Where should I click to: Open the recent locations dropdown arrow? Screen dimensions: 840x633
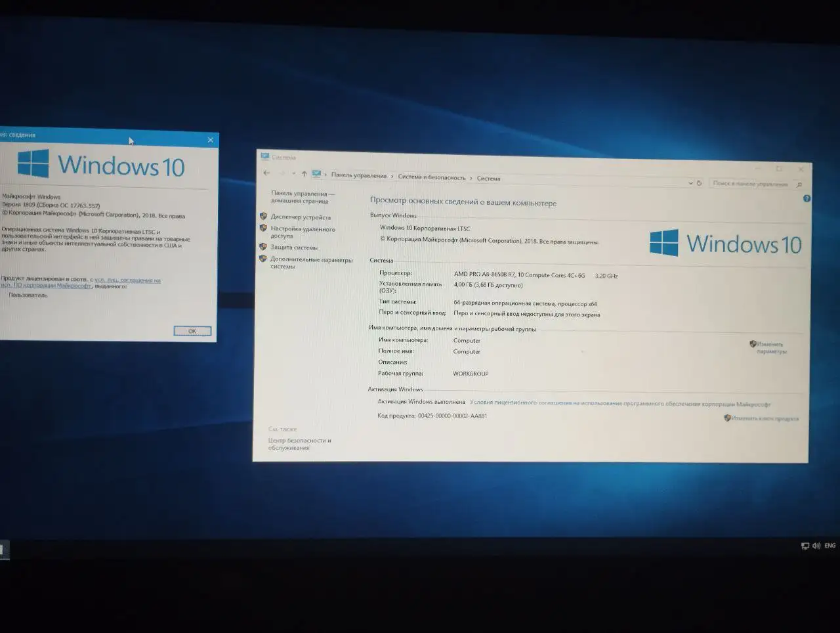293,174
